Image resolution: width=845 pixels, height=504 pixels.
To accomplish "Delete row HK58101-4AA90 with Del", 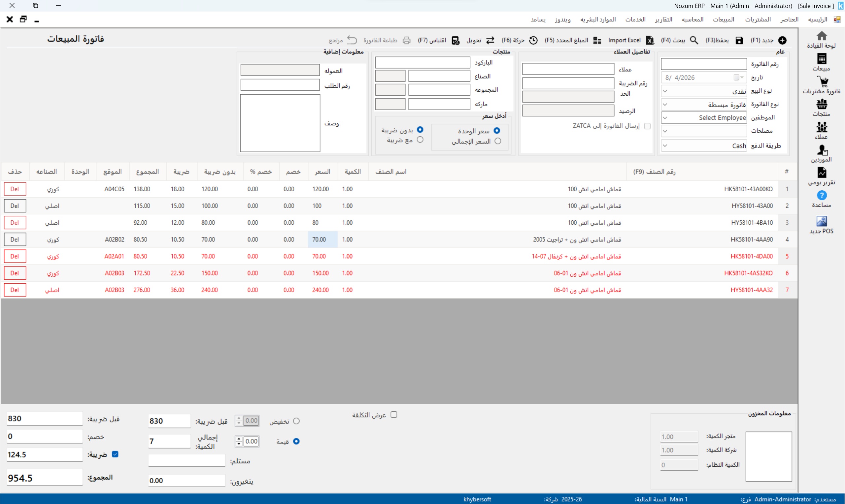I will pos(15,239).
